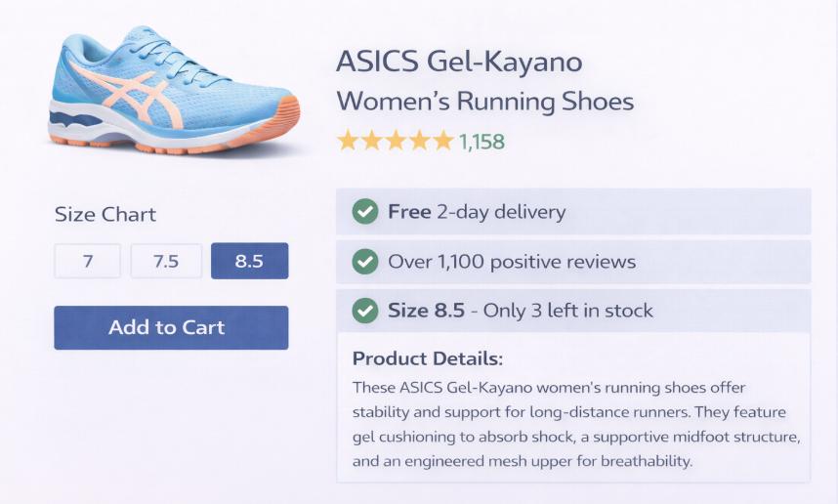Click the fifth rating star
838x504 pixels.
(443, 142)
